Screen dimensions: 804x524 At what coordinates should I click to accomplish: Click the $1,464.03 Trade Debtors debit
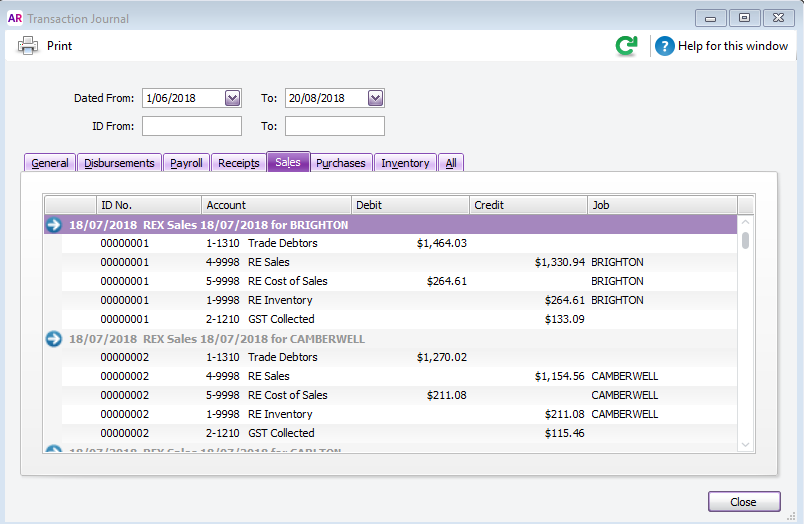[441, 243]
